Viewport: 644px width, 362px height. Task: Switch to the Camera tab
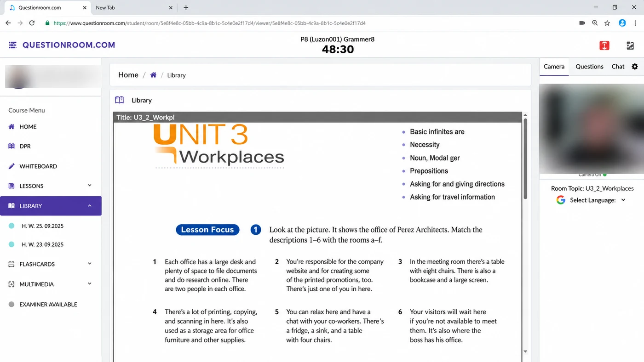pyautogui.click(x=554, y=67)
